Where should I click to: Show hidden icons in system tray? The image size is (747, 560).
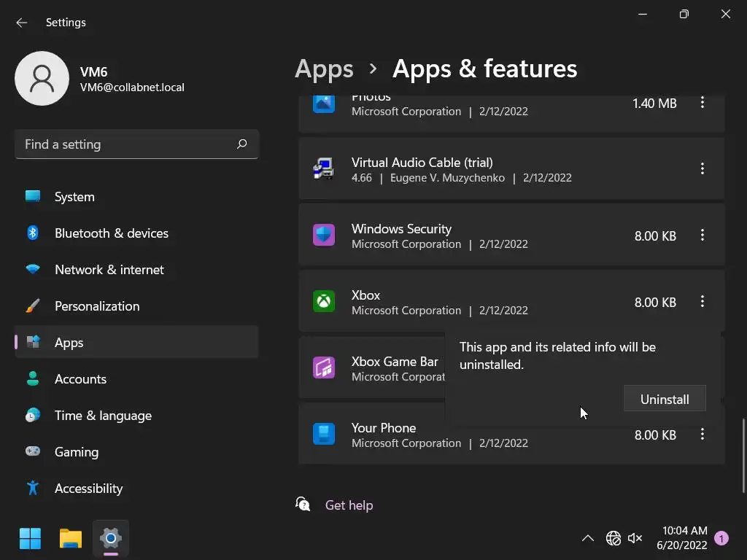click(x=587, y=539)
